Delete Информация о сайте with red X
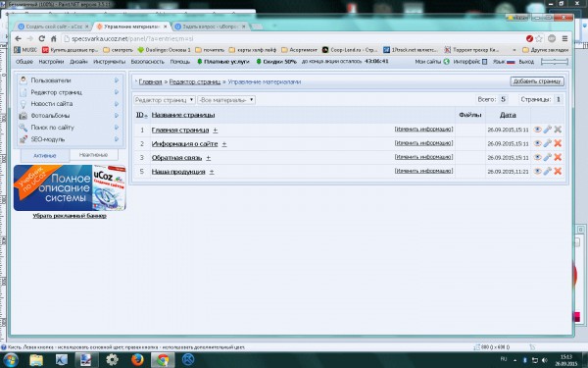 pos(558,143)
